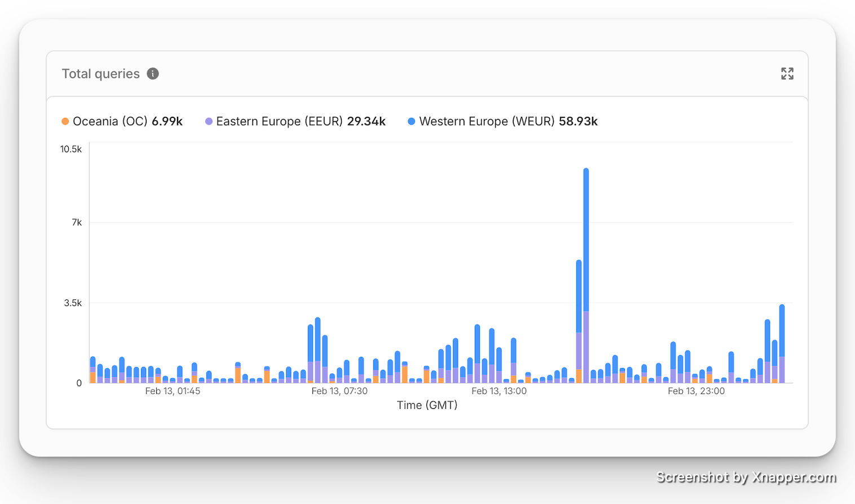Select the tallest blue spike bar
The height and width of the screenshot is (504, 855).
[585, 226]
